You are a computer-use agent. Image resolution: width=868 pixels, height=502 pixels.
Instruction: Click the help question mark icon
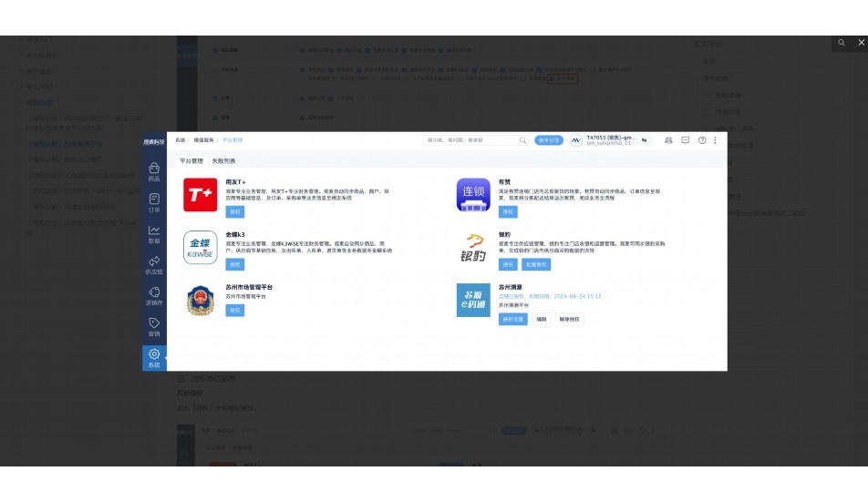click(702, 140)
